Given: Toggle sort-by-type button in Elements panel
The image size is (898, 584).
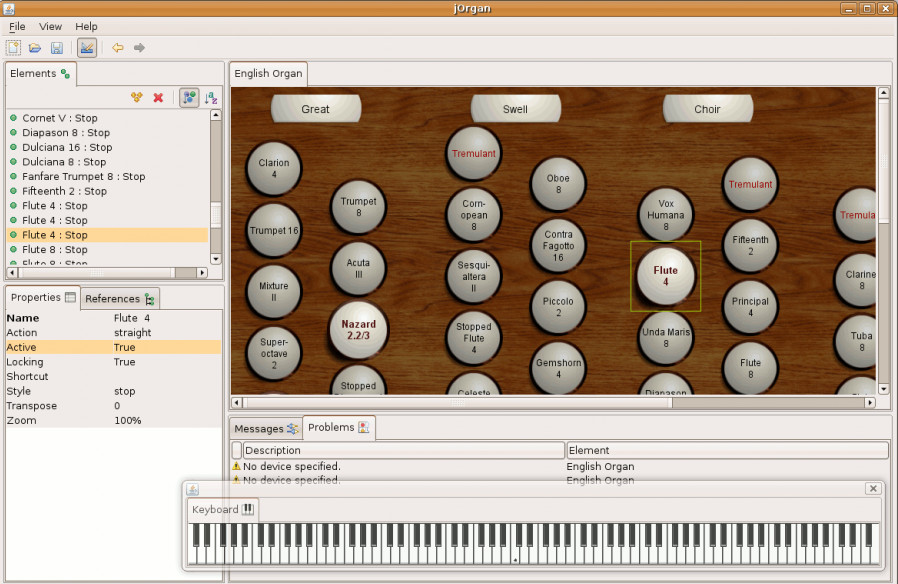Looking at the screenshot, I should click(189, 97).
